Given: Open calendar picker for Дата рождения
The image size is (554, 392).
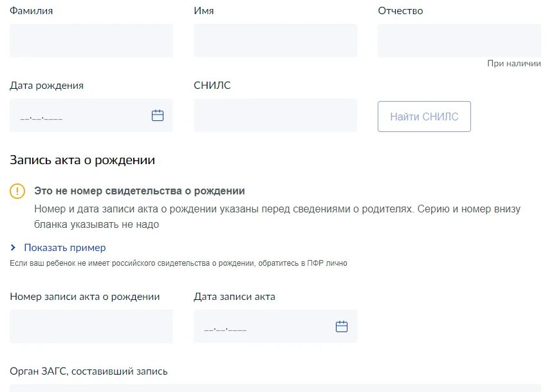Looking at the screenshot, I should tap(158, 115).
